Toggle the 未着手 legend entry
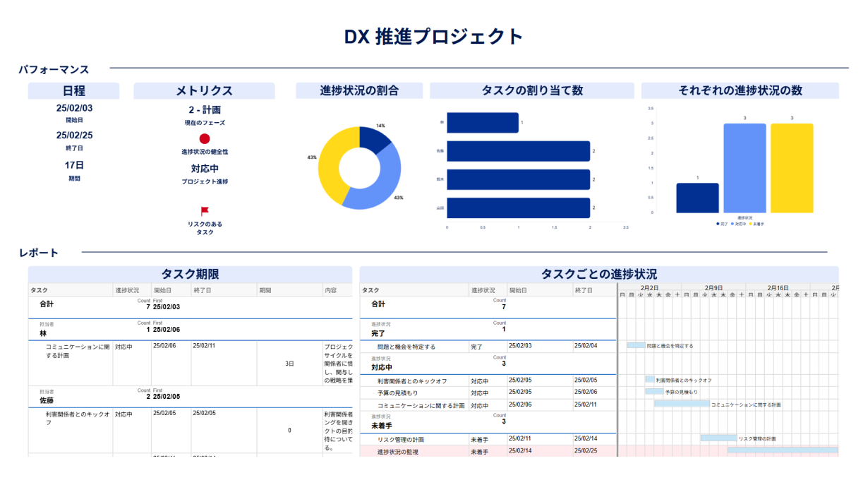Screen dimensions: 868x485 (756, 224)
